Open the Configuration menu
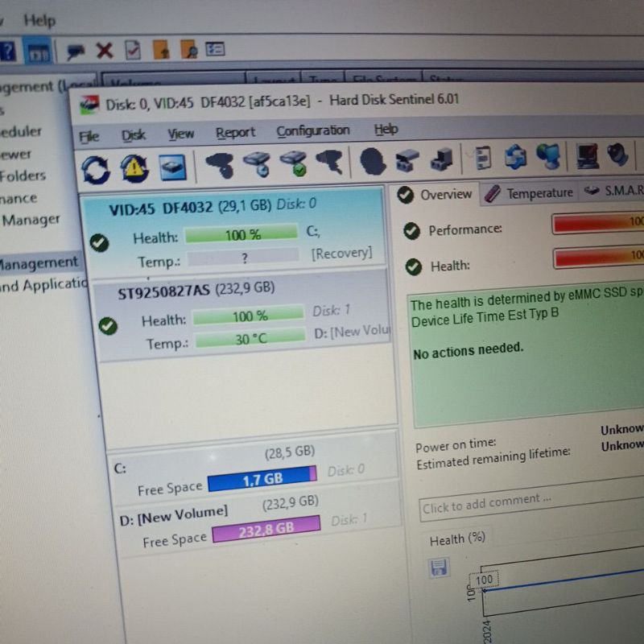The height and width of the screenshot is (644, 644). 313,130
